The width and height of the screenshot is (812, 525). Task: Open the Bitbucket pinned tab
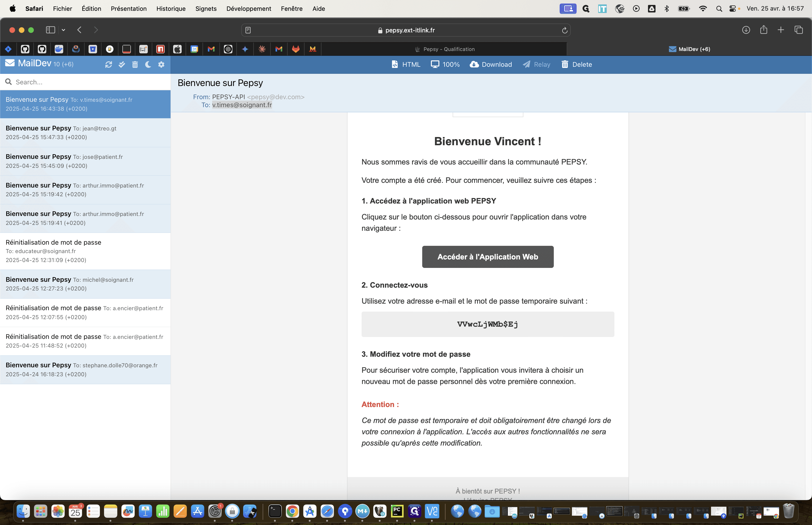93,49
